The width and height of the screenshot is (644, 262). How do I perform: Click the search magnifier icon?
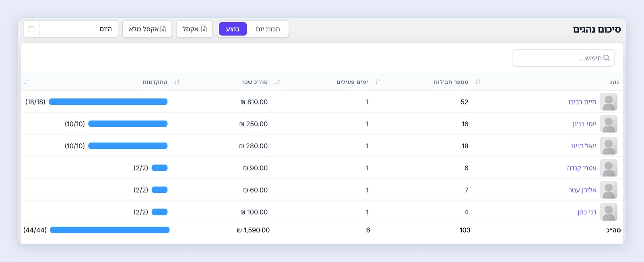coord(607,58)
